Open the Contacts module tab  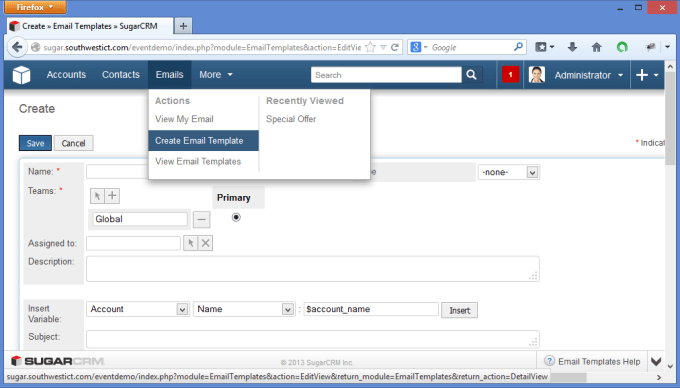click(121, 75)
